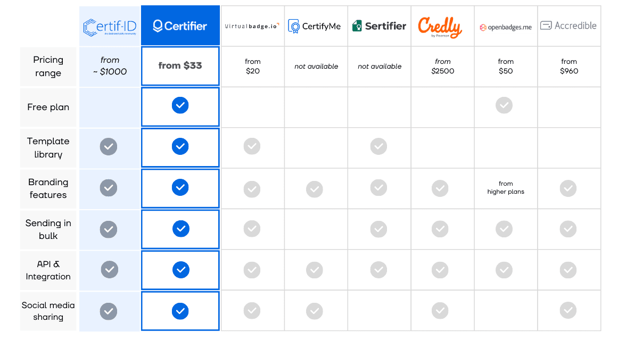Click the Accredible logo
The height and width of the screenshot is (364, 634).
[569, 26]
